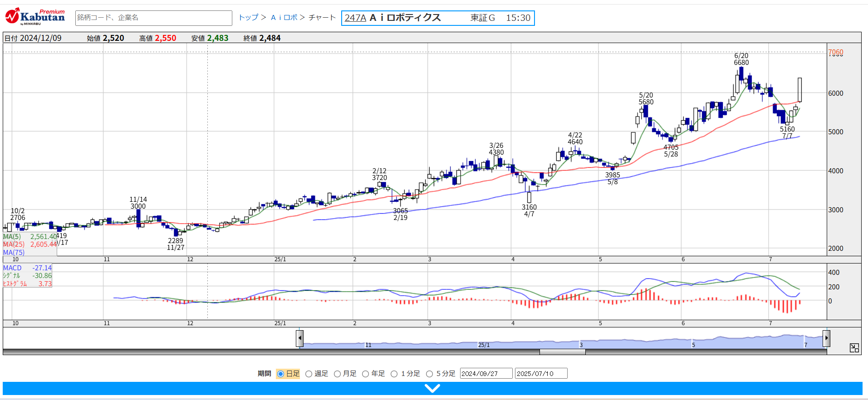This screenshot has width=868, height=400.
Task: Click the 日付 2024/12/09 date readout
Action: coord(33,38)
